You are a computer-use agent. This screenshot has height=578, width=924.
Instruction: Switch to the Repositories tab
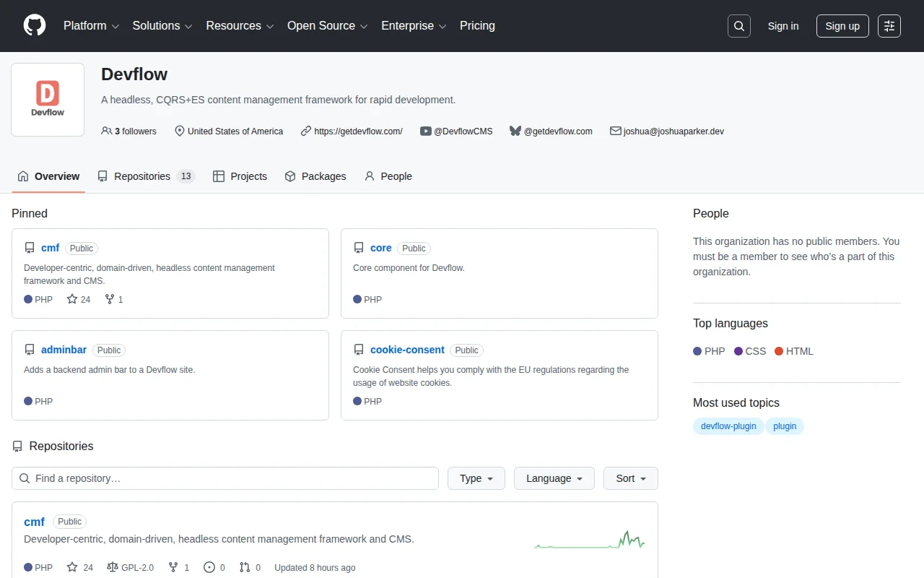click(147, 176)
